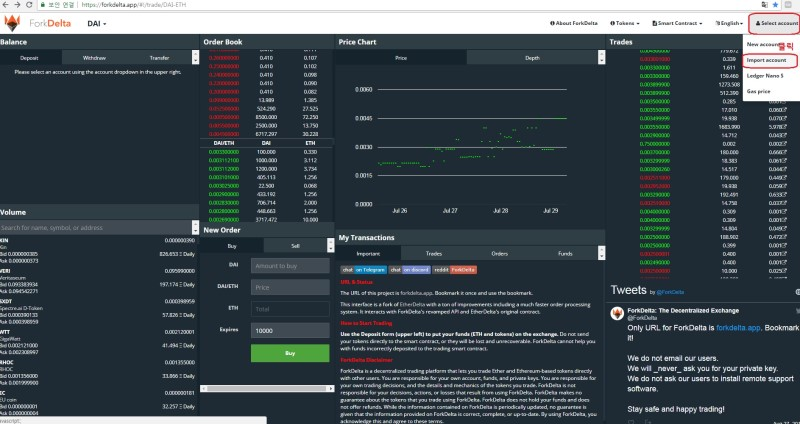
Task: Follow the EtherDelta link in the description
Action: pyautogui.click(x=410, y=305)
